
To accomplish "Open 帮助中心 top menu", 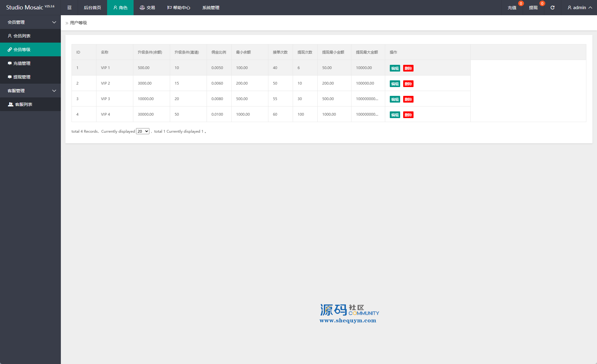I will [x=179, y=8].
